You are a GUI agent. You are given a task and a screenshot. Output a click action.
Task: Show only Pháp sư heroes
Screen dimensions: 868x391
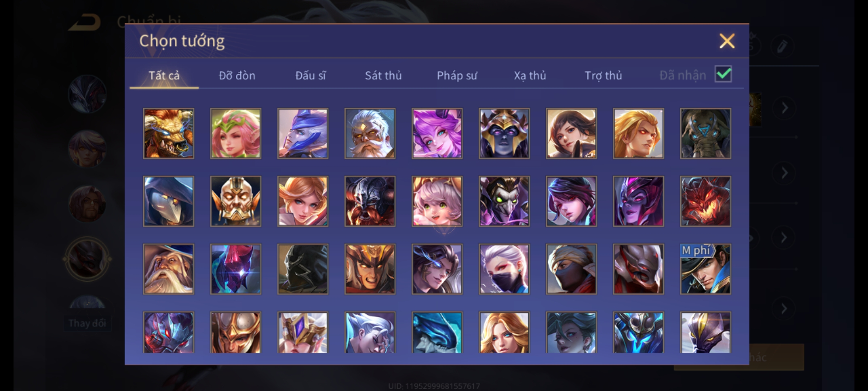click(x=457, y=75)
